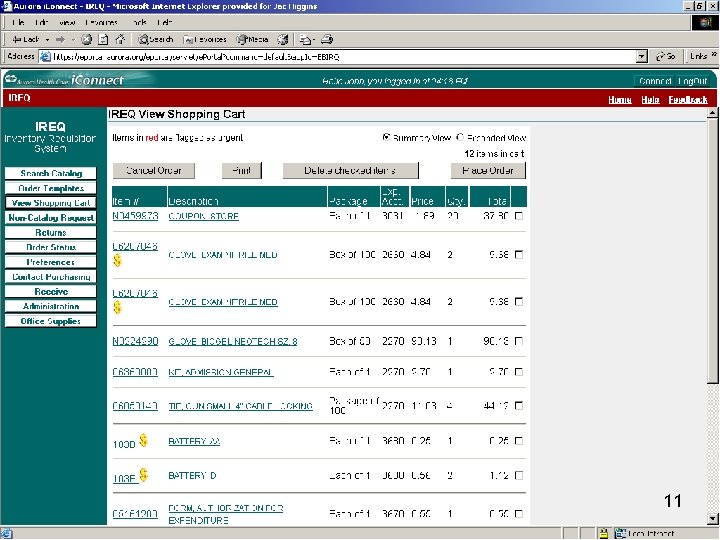Image resolution: width=720 pixels, height=540 pixels.
Task: Click the page scrollbar up arrow
Action: point(713,112)
